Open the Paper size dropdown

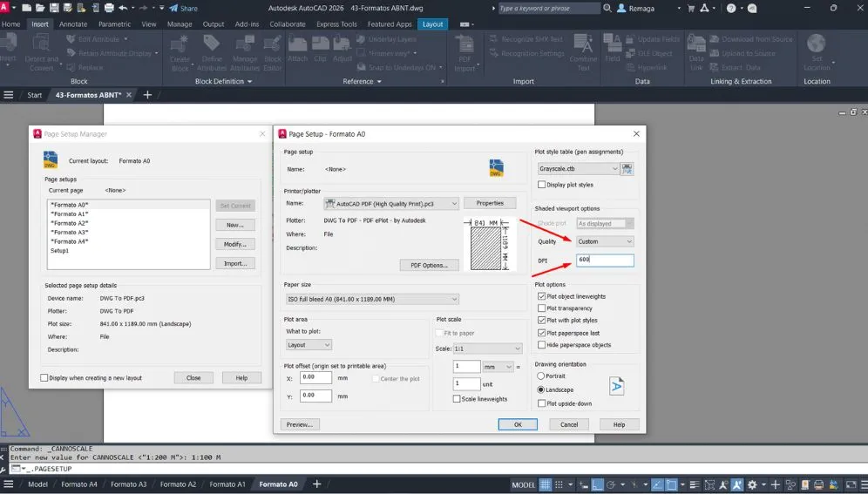coord(372,300)
